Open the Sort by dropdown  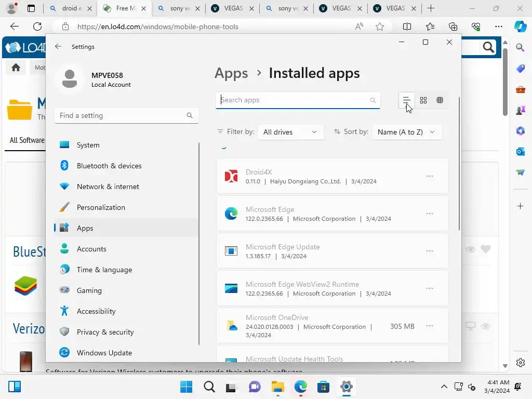(407, 132)
